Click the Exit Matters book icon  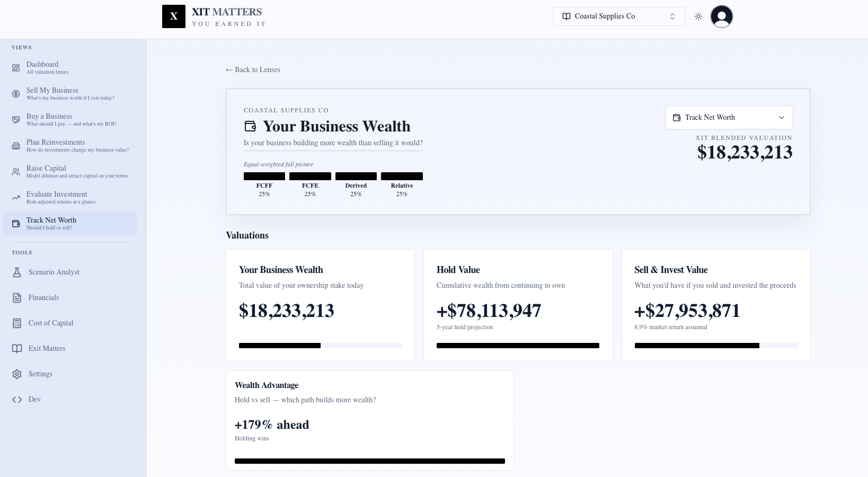click(17, 348)
